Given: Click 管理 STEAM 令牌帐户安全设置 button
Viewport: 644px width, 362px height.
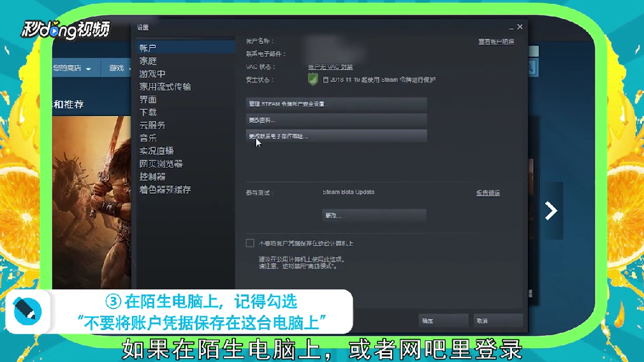Looking at the screenshot, I should (x=337, y=104).
